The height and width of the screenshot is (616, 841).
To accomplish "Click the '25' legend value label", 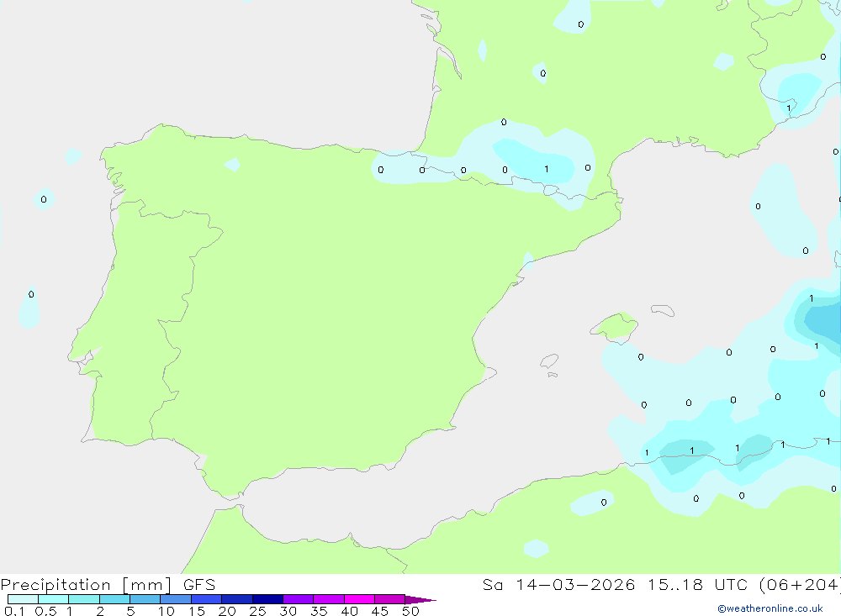I will [257, 611].
